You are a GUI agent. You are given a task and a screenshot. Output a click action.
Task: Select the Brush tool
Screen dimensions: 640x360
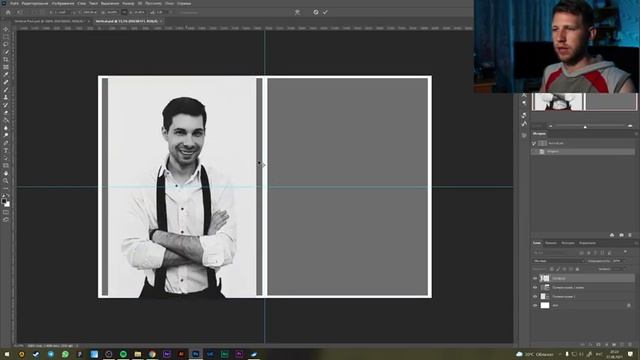[x=6, y=90]
